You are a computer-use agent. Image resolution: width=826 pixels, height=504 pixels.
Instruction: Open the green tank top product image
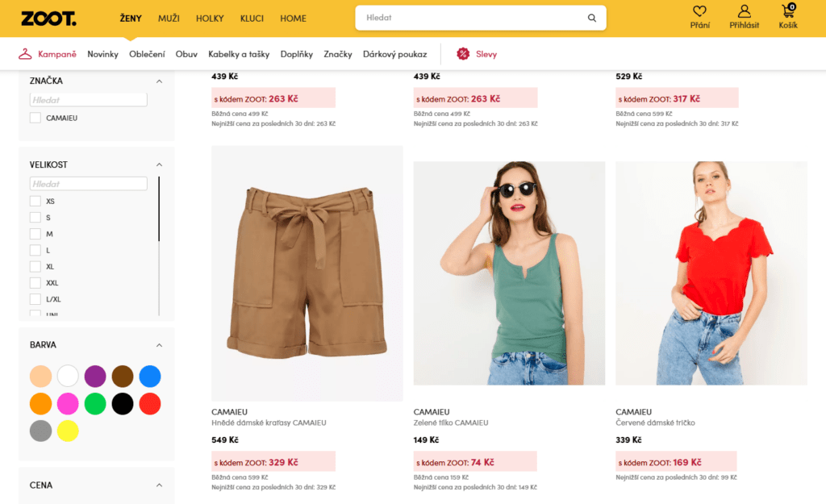coord(509,273)
